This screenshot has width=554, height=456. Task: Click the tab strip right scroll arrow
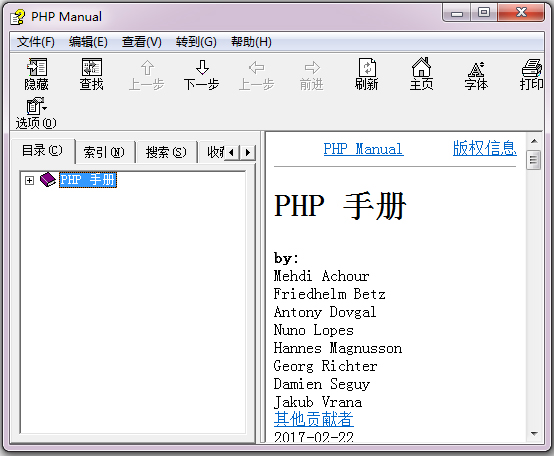click(x=248, y=153)
